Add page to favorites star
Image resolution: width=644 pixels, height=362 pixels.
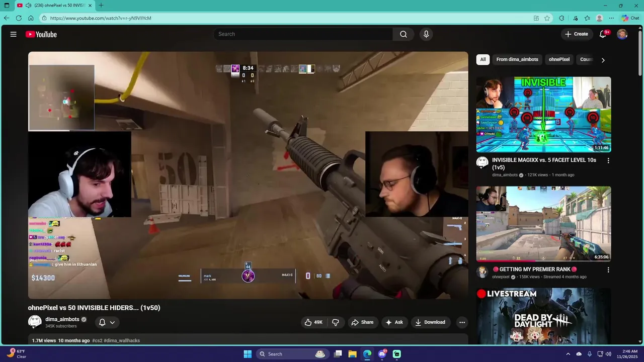[x=547, y=18]
